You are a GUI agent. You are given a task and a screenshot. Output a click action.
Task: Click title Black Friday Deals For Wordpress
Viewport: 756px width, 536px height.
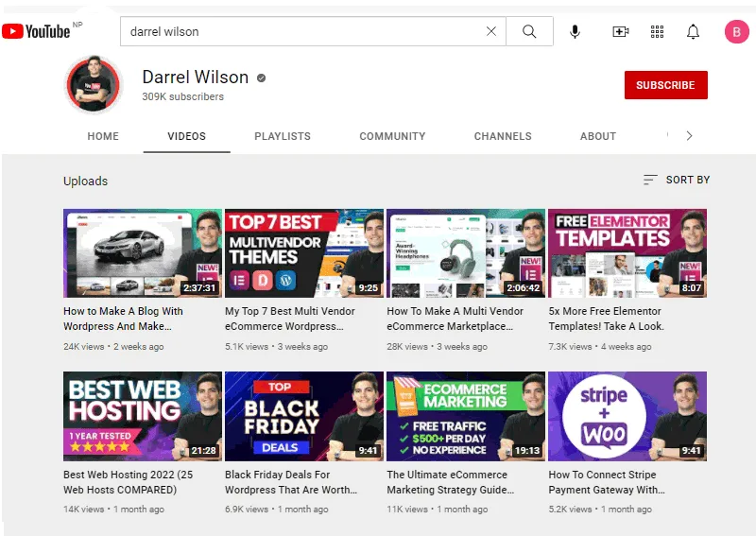click(291, 482)
